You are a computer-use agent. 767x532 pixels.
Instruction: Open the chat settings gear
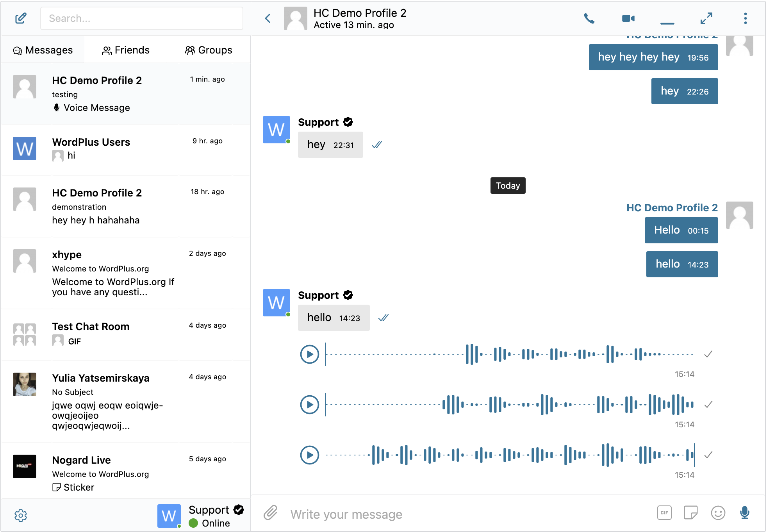[x=21, y=515]
